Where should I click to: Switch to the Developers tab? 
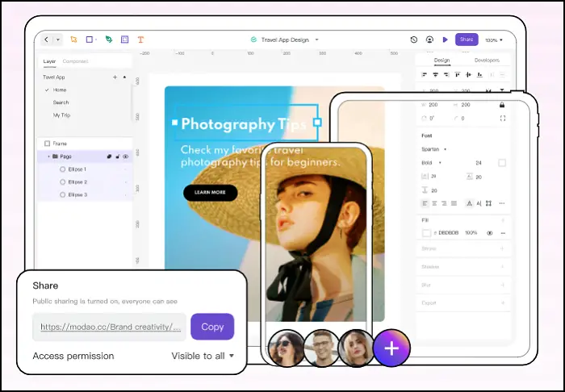487,60
